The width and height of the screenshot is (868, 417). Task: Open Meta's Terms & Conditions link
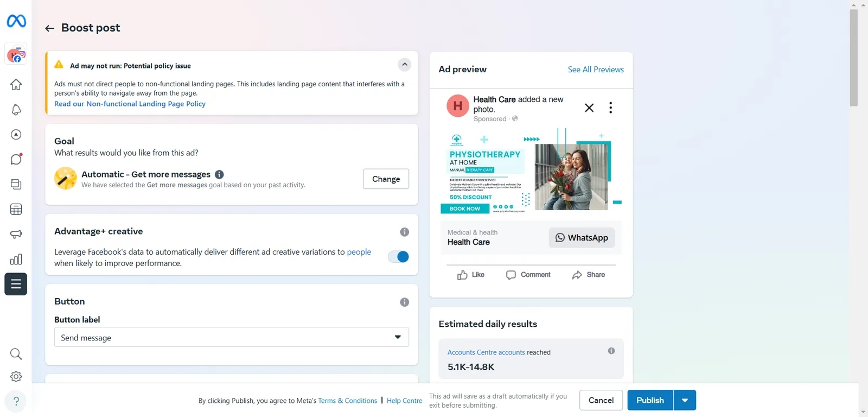[x=348, y=401]
